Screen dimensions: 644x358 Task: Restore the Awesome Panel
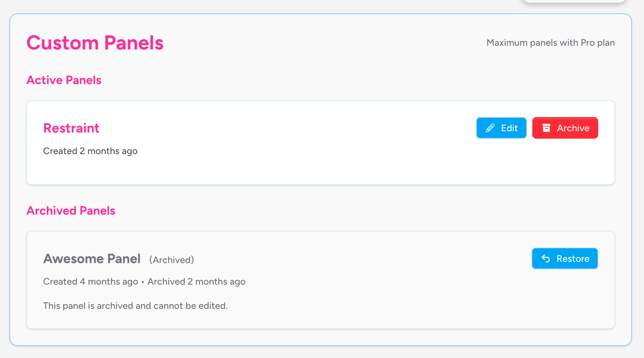pos(565,258)
